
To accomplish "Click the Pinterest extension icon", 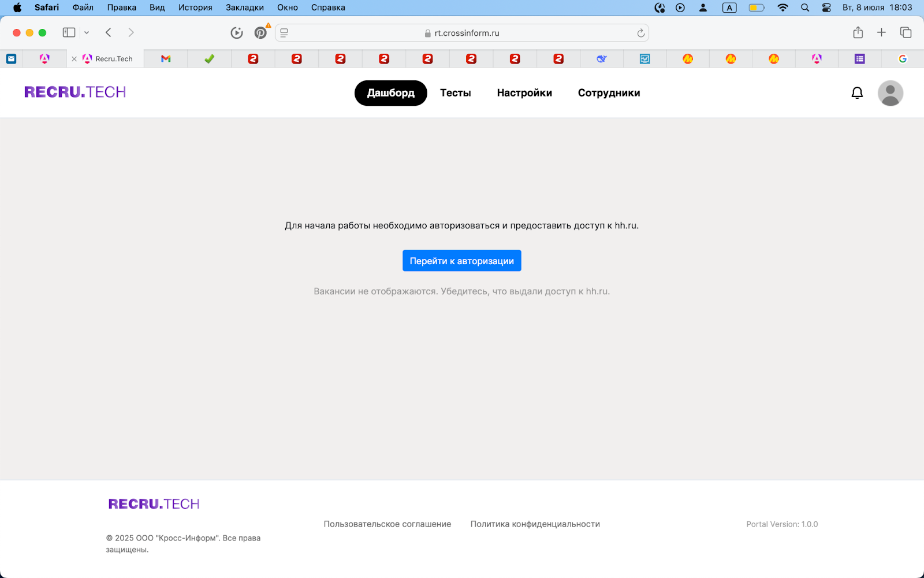I will (x=260, y=33).
